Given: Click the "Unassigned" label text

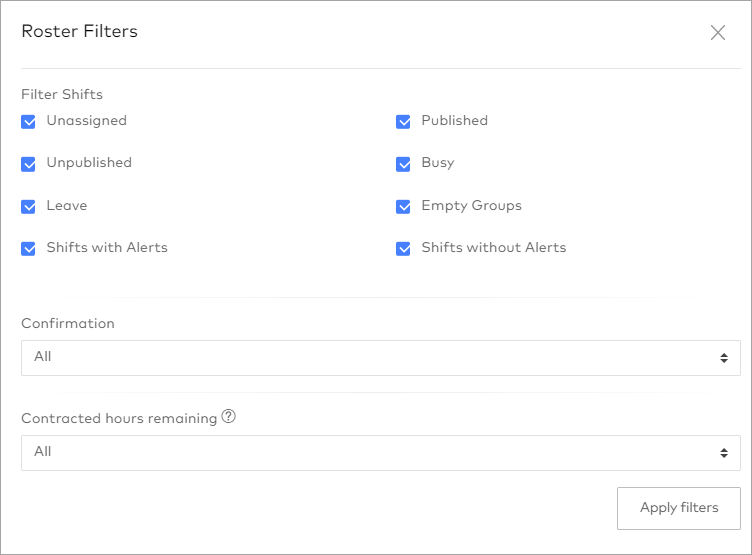Looking at the screenshot, I should [x=87, y=121].
